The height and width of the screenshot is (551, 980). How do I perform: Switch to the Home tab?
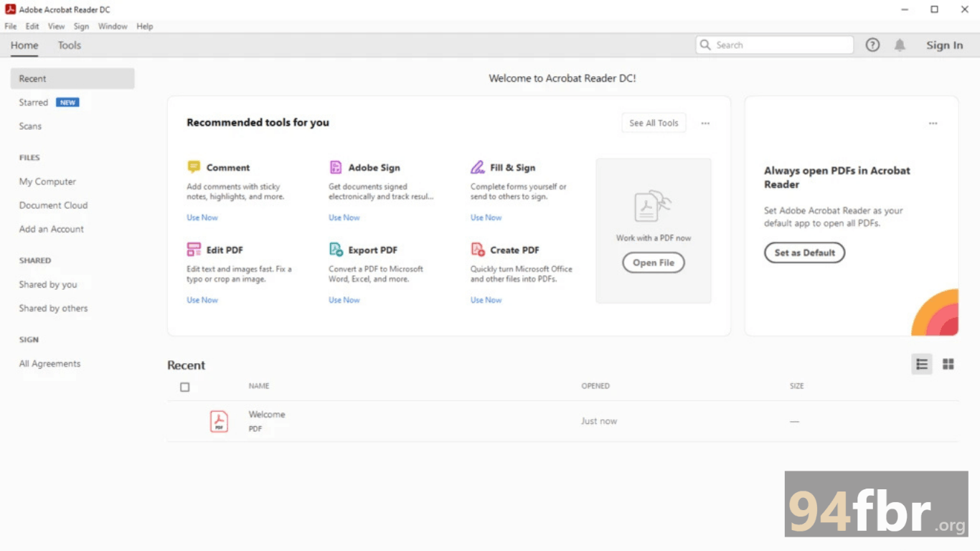coord(24,45)
